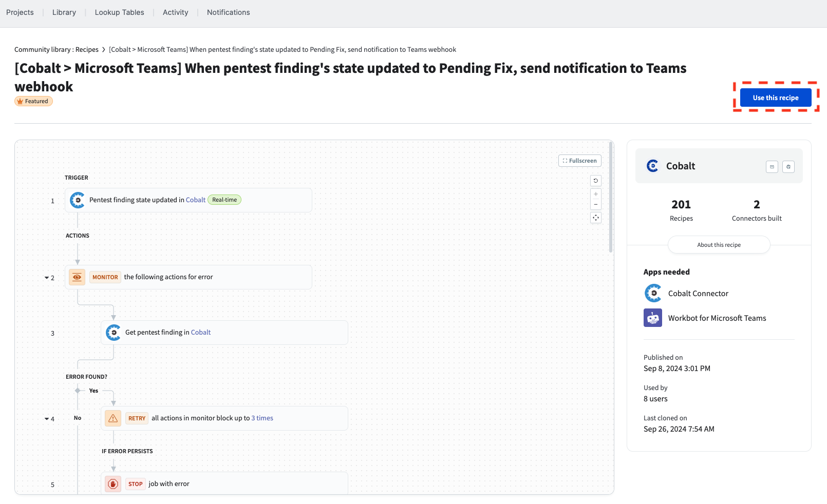Open the About this recipe button
This screenshot has width=827, height=504.
pyautogui.click(x=719, y=245)
